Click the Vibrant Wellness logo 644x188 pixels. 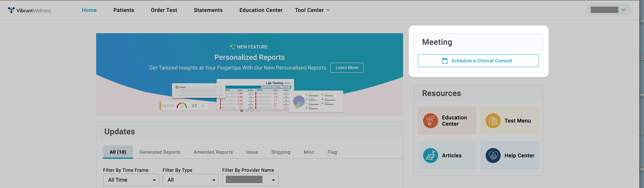(x=29, y=10)
